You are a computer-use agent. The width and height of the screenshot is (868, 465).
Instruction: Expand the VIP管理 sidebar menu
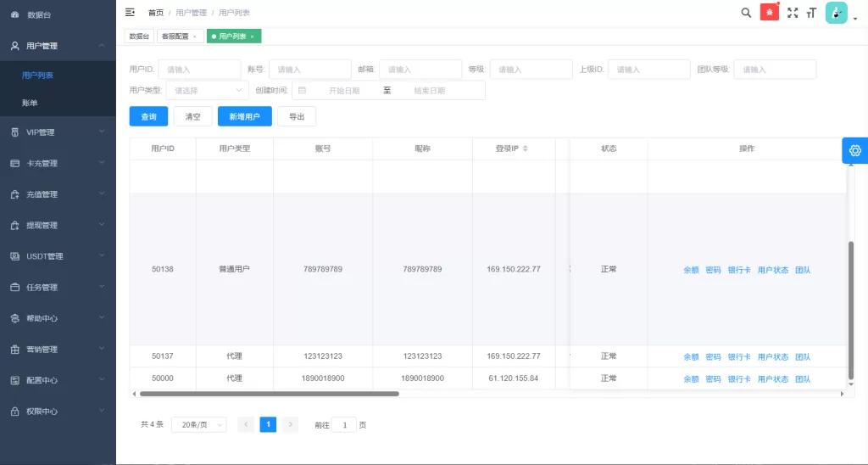58,132
